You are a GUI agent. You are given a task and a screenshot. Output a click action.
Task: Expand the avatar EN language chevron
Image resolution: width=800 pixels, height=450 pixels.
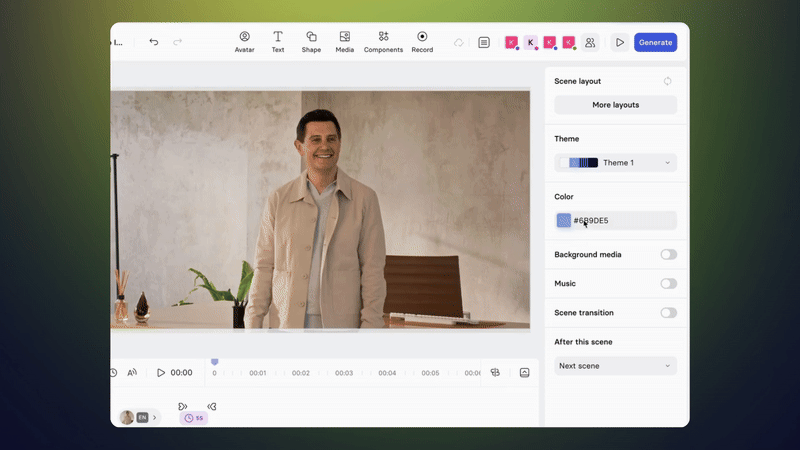tap(155, 418)
